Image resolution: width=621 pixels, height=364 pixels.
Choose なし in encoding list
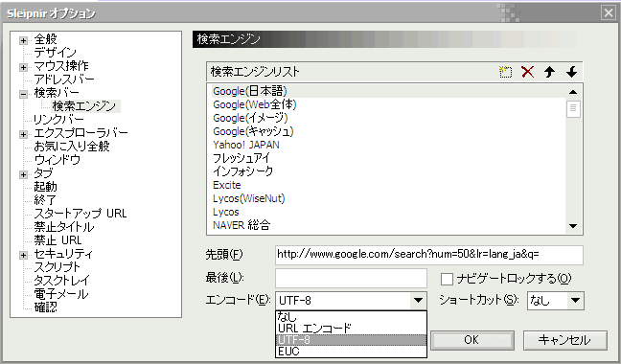pos(351,316)
